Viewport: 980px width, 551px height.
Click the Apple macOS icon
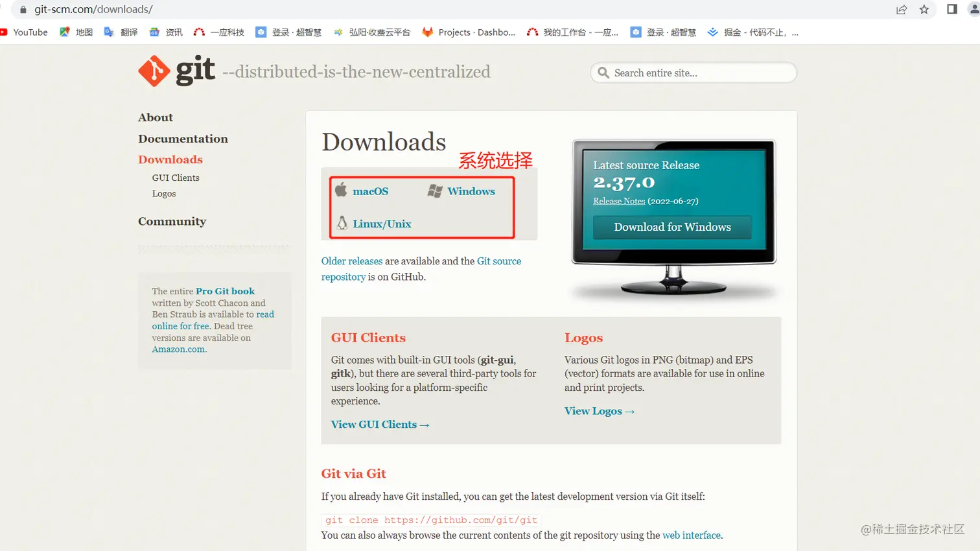click(341, 190)
